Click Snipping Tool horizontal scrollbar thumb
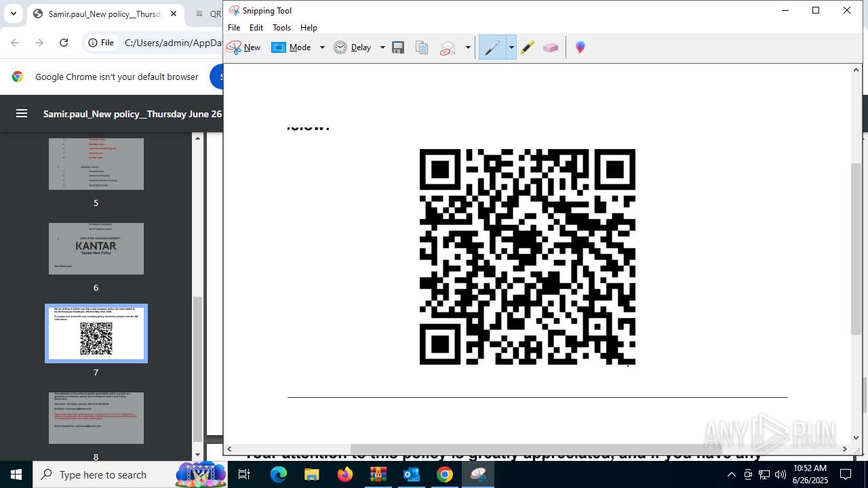Image resolution: width=868 pixels, height=488 pixels. click(x=536, y=449)
